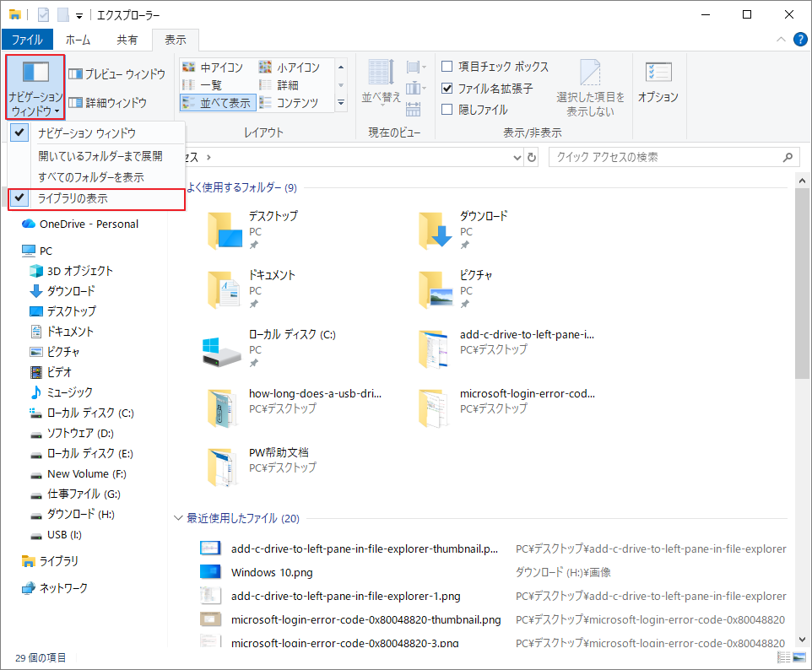Toggle ライブラリの表示 menu entry

(x=97, y=199)
